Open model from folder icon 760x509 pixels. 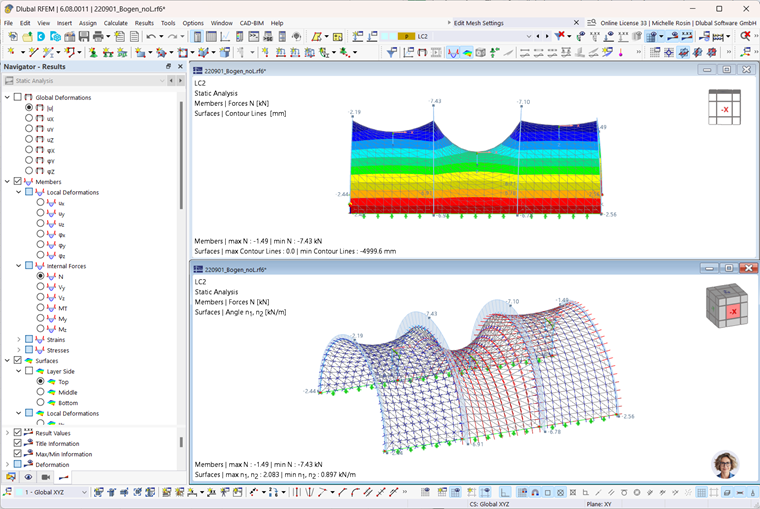coord(27,36)
